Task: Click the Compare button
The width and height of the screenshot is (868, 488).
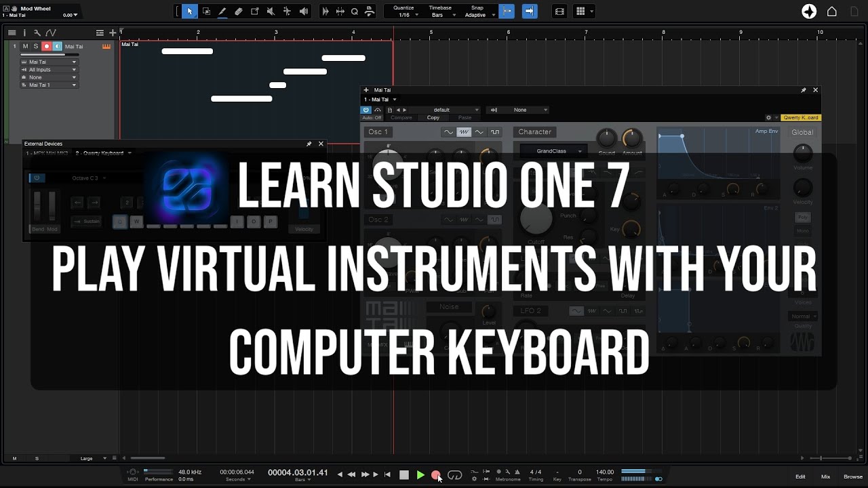Action: 401,118
